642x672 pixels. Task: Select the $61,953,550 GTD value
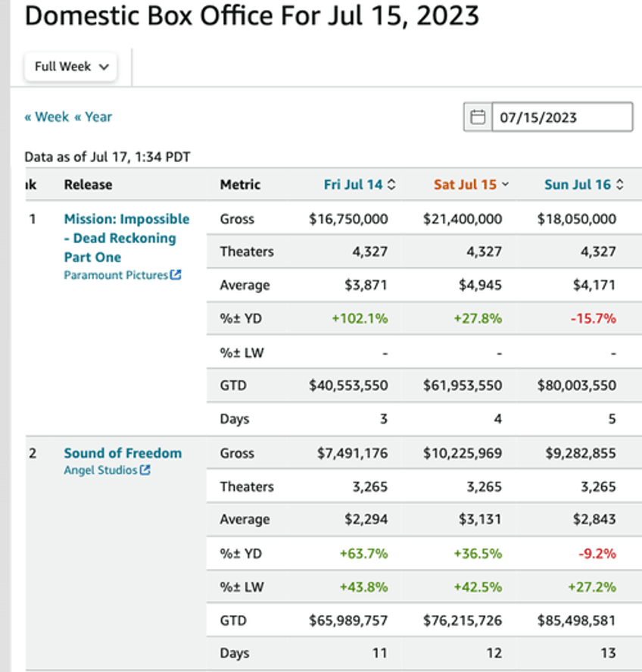tap(463, 386)
